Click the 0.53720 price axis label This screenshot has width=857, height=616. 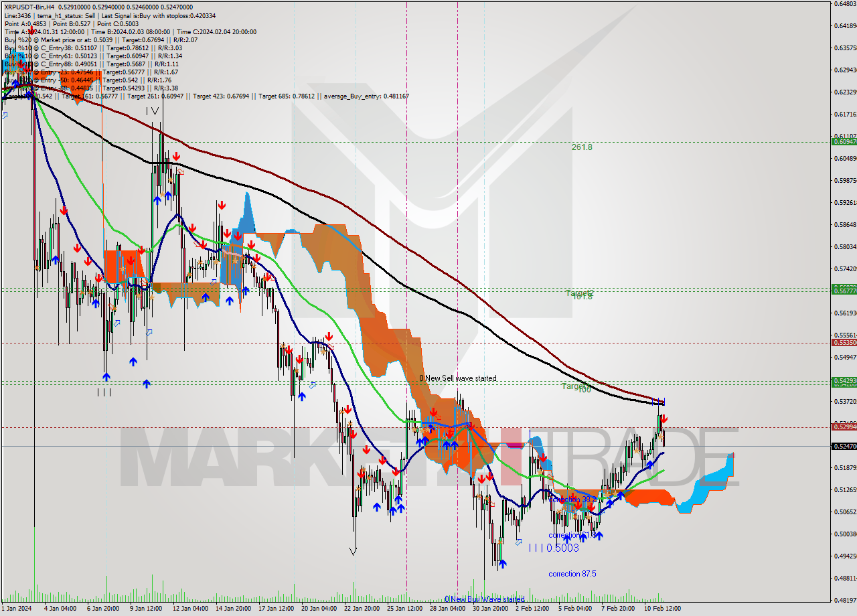(845, 401)
